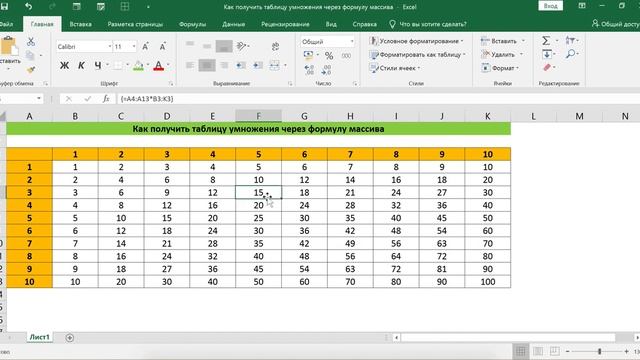Select the Лист1 sheet tab
The width and height of the screenshot is (640, 360).
coord(39,337)
